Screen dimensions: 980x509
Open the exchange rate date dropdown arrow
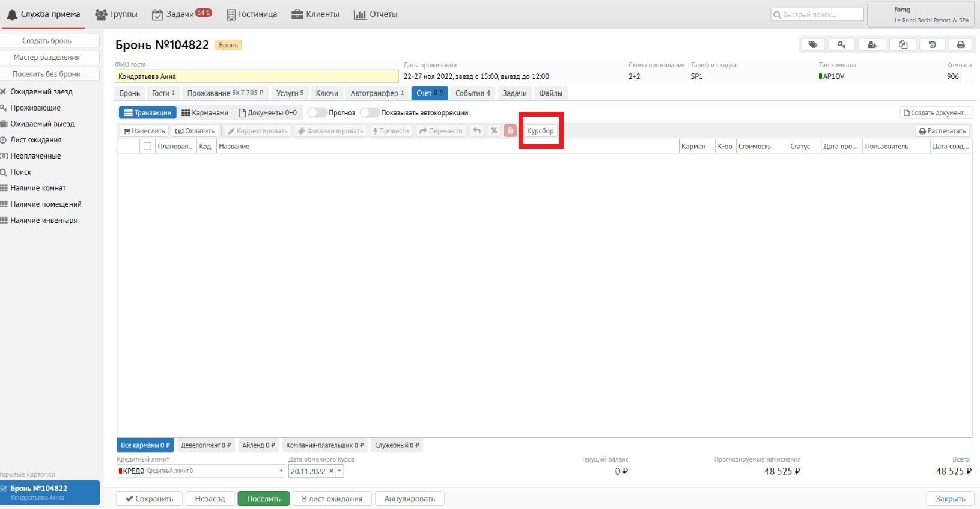coord(339,471)
